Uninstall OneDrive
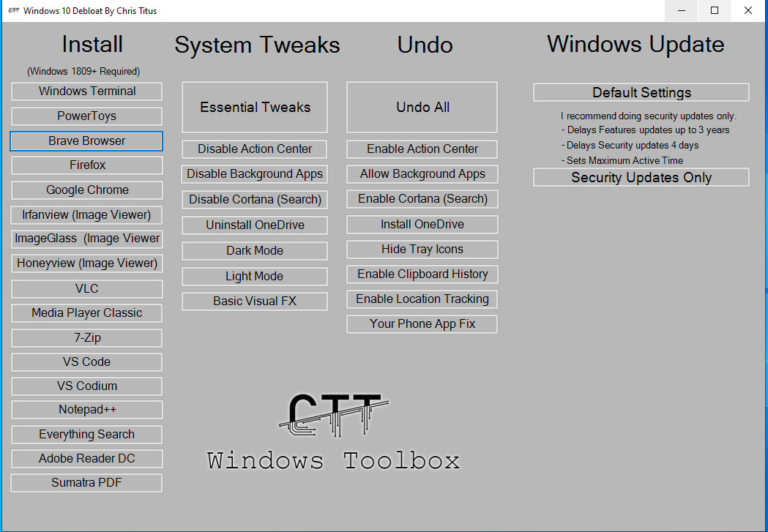768x532 pixels. tap(255, 225)
